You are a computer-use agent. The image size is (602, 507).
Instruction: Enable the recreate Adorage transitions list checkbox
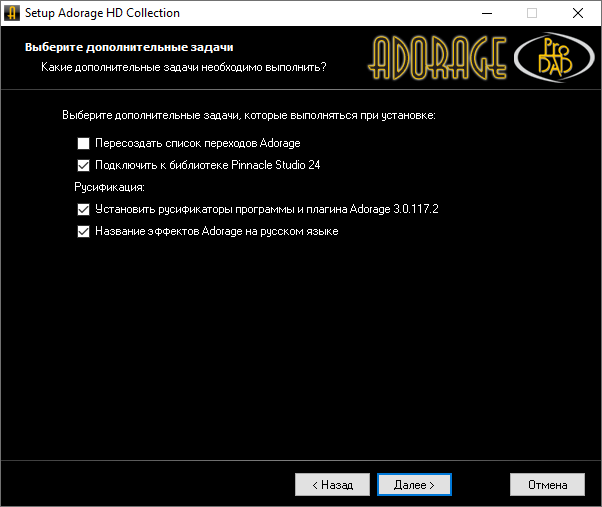(83, 144)
